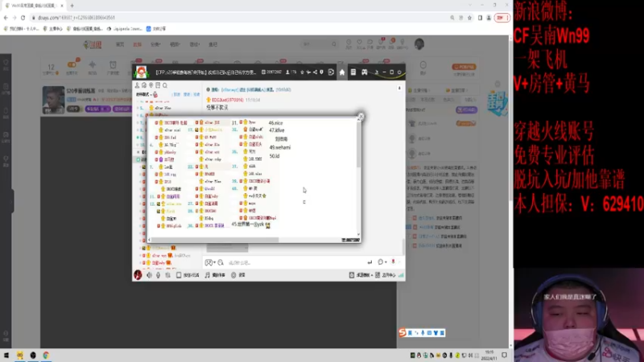644x362 pixels.
Task: Click the popup scroll-down arrow
Action: [358, 234]
